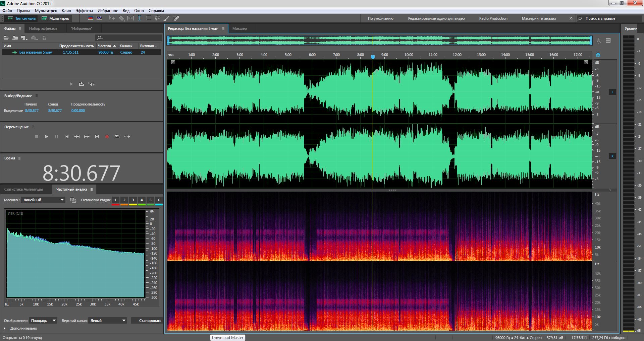644x341 pixels.
Task: Open the Масштаб Линейный dropdown
Action: [x=43, y=200]
